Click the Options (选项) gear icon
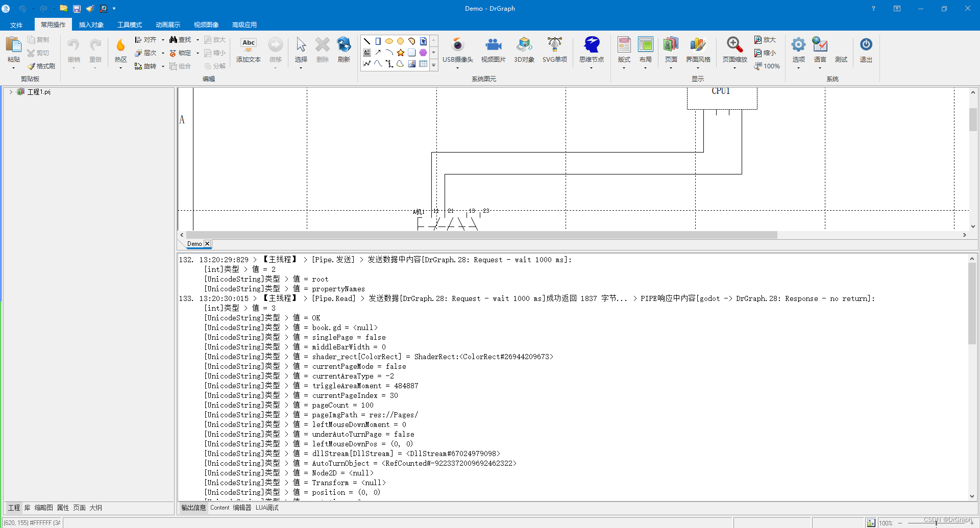 point(798,45)
